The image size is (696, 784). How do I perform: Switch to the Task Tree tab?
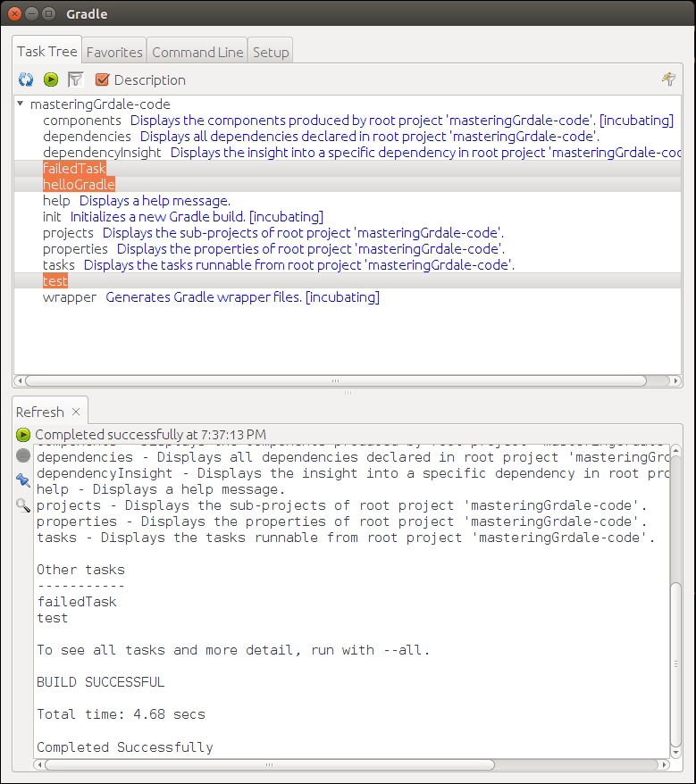(x=47, y=51)
